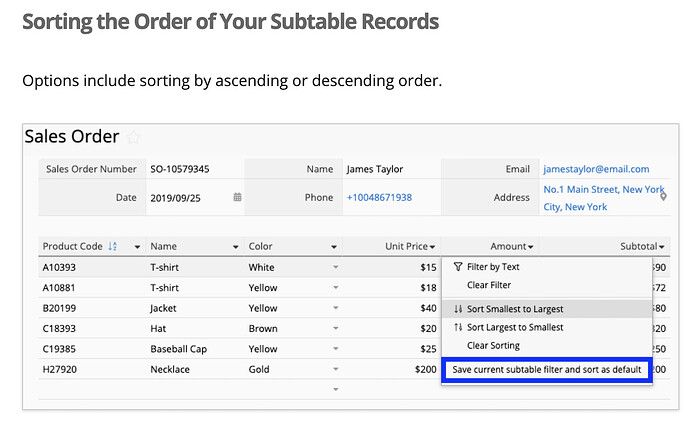
Task: Click the Sort Largest to Smallest icon
Action: [458, 327]
